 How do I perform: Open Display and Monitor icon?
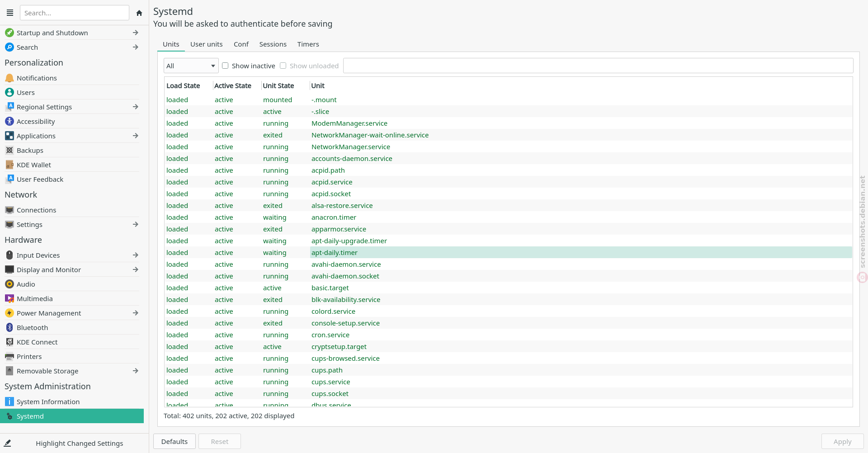(9, 269)
